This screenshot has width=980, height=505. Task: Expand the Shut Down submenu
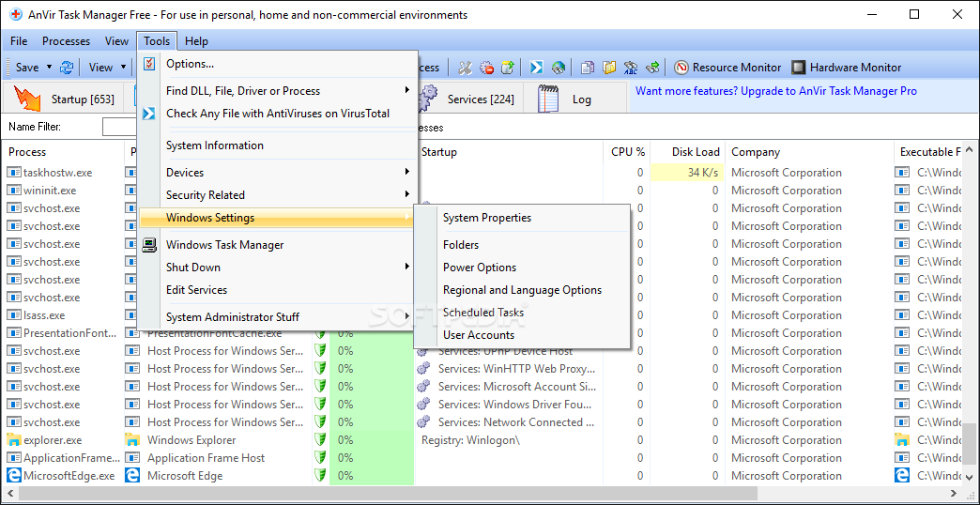407,268
